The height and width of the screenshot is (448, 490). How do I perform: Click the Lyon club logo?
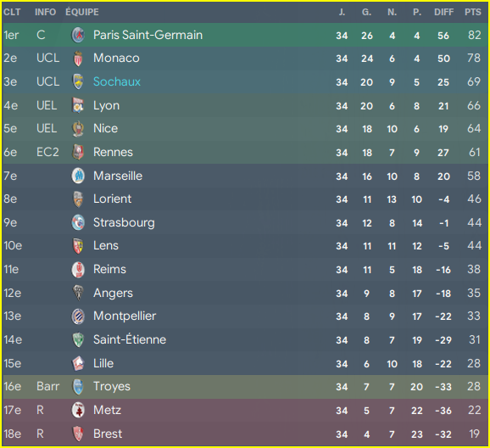pyautogui.click(x=78, y=105)
